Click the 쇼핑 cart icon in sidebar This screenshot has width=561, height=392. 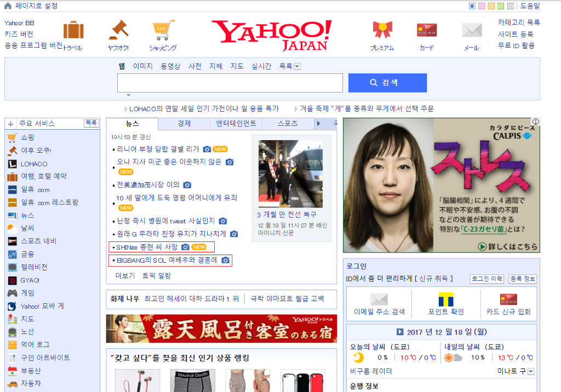[12, 138]
